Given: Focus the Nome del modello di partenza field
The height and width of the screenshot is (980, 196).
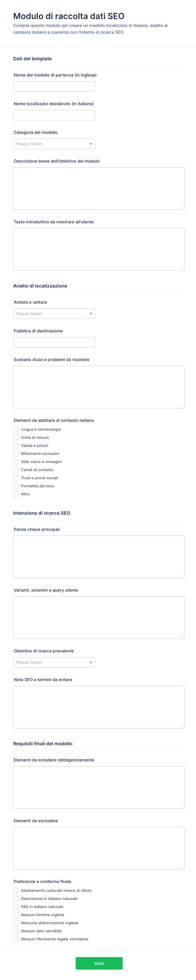Looking at the screenshot, I should coord(54,86).
